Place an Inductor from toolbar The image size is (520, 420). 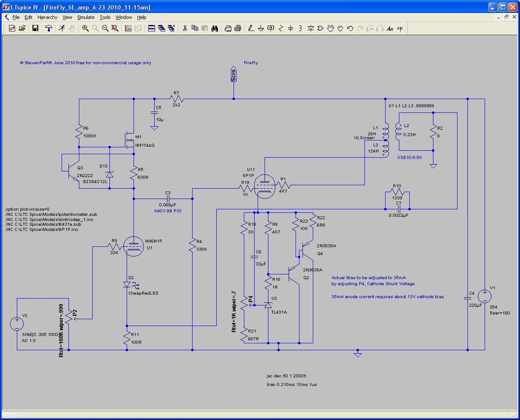(x=301, y=28)
